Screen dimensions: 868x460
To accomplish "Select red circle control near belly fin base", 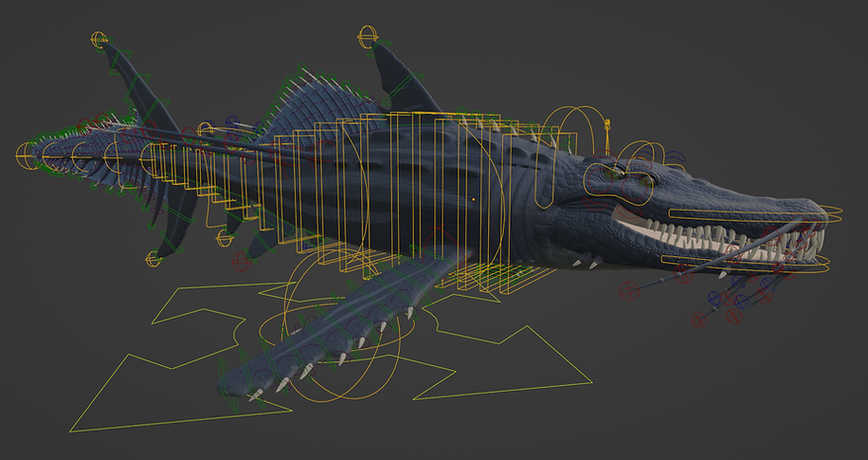I will click(x=241, y=262).
